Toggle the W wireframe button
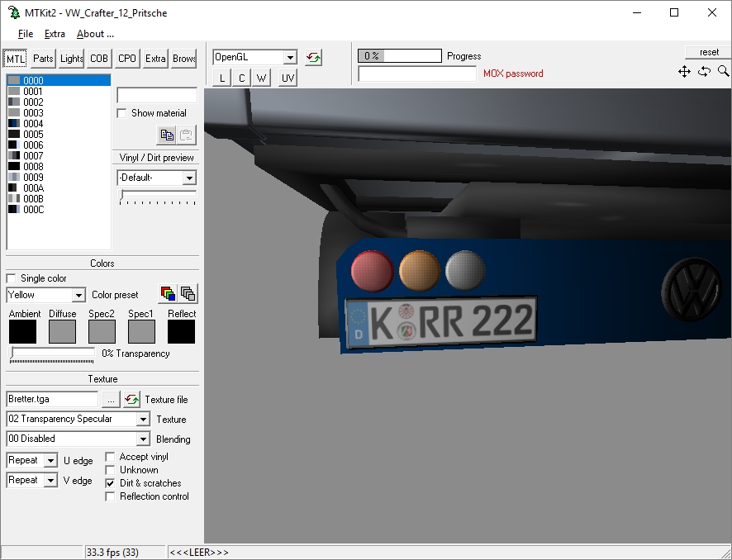 261,78
